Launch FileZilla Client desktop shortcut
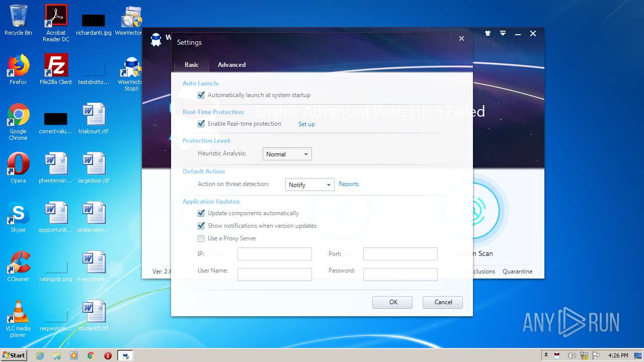The image size is (644, 362). point(56,69)
